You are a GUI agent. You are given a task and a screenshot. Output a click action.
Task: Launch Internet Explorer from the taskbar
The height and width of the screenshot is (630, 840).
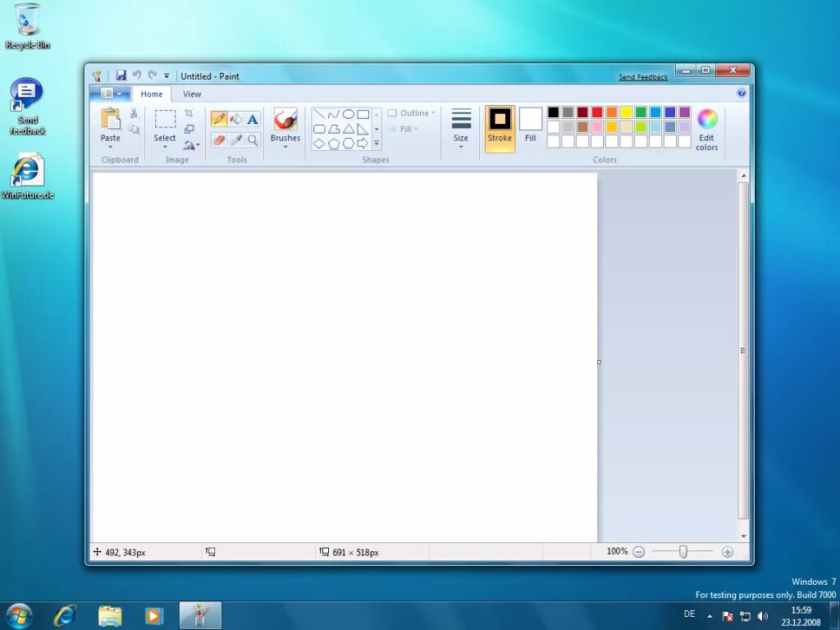(x=65, y=615)
